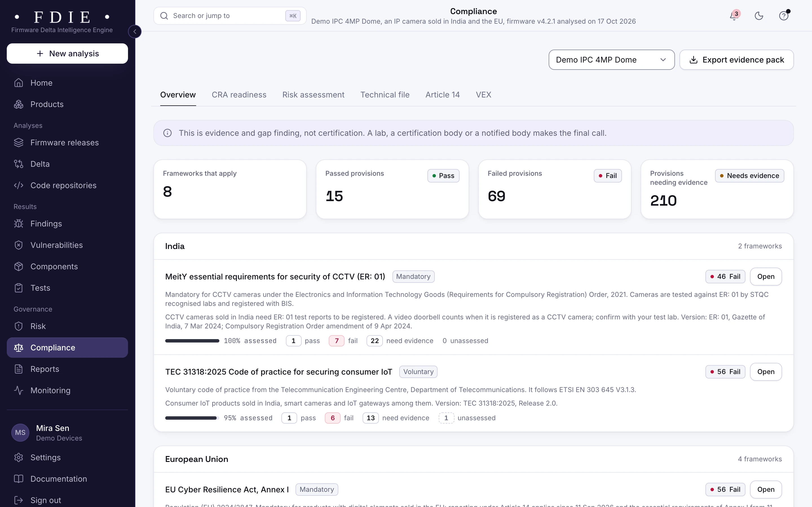The image size is (812, 507).
Task: Click the New analysis button
Action: pyautogui.click(x=67, y=53)
